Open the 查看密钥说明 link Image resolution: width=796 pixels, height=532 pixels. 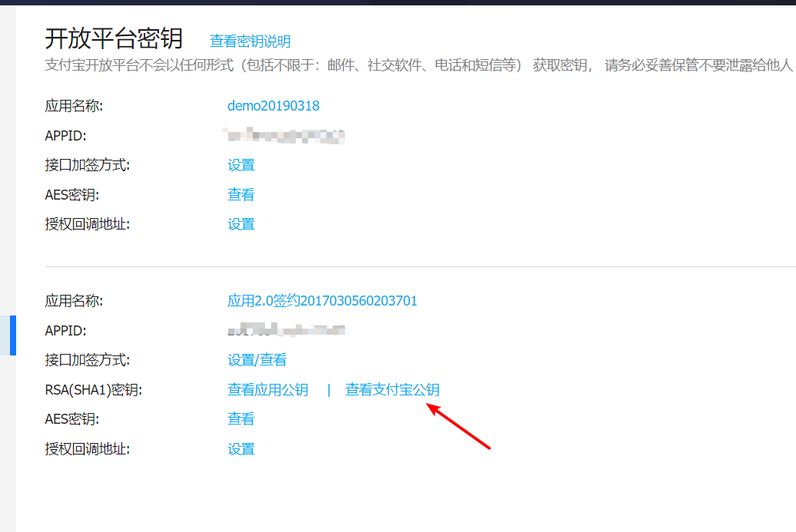(250, 41)
